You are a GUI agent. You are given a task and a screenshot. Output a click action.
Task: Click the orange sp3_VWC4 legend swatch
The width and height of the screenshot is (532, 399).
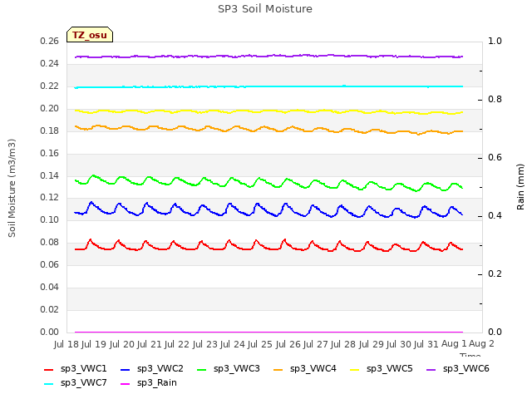(x=278, y=370)
